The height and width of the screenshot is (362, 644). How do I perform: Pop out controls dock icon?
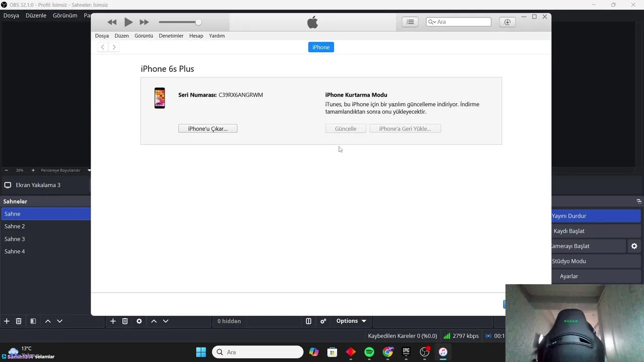(x=639, y=201)
